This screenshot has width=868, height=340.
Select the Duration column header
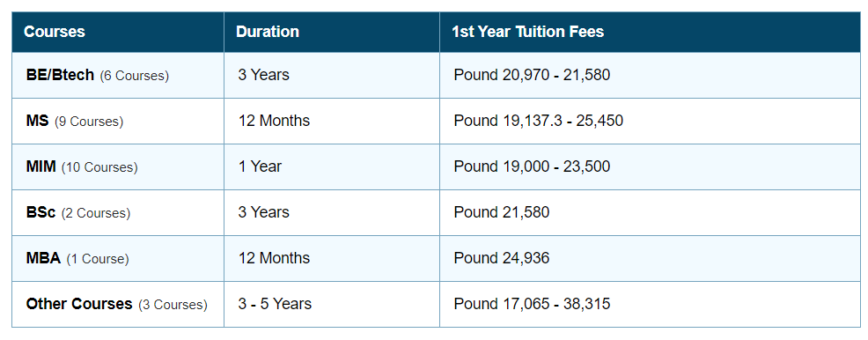(268, 32)
